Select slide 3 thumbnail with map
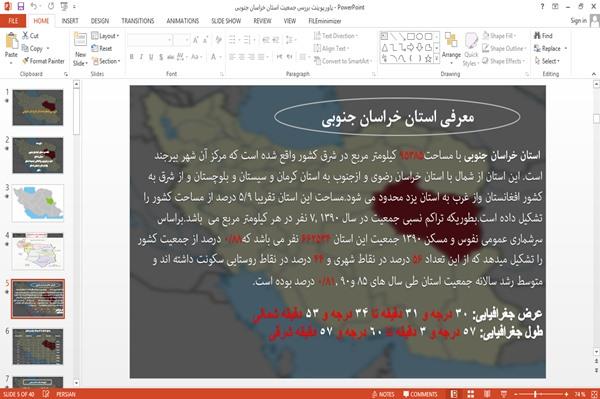 (x=38, y=204)
